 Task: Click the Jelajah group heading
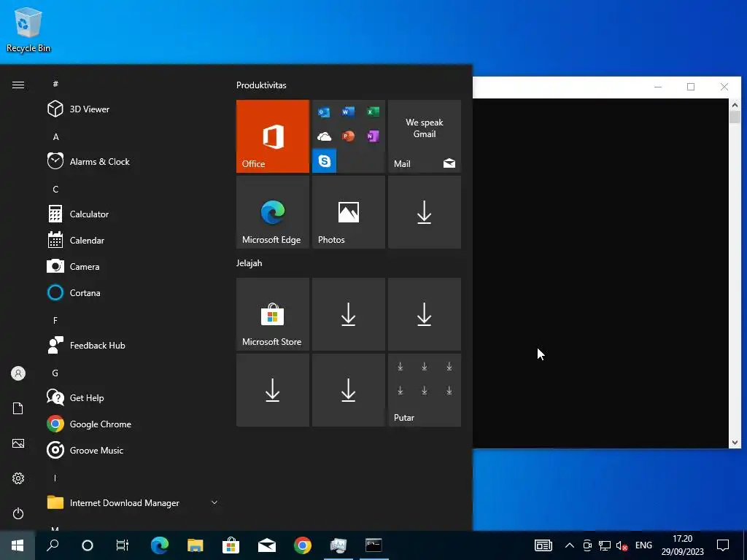(x=249, y=262)
